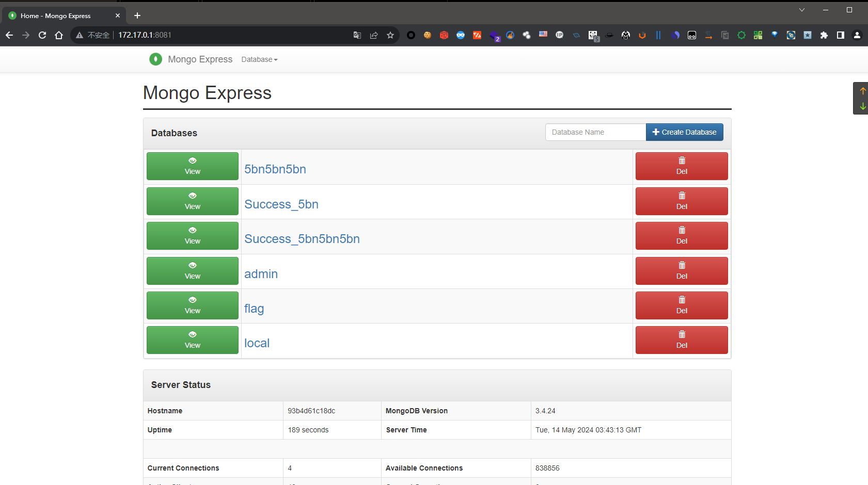Click the orange percent-sign extension icon
Image resolution: width=868 pixels, height=485 pixels.
pos(477,35)
